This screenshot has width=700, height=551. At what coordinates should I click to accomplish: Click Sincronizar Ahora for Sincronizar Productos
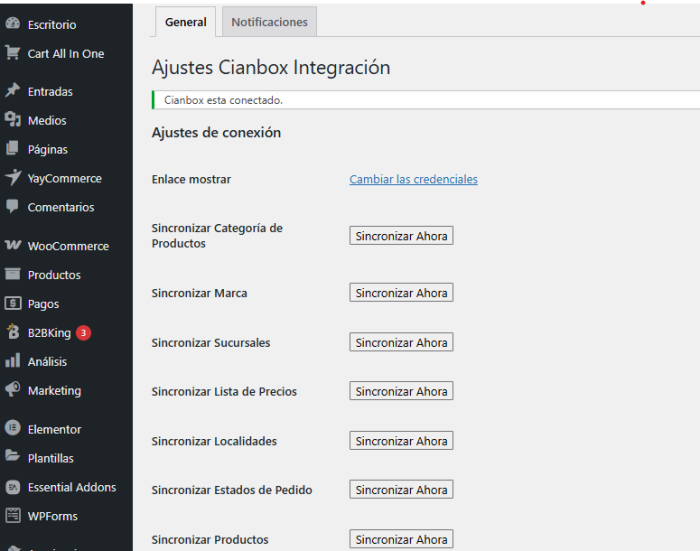coord(401,539)
